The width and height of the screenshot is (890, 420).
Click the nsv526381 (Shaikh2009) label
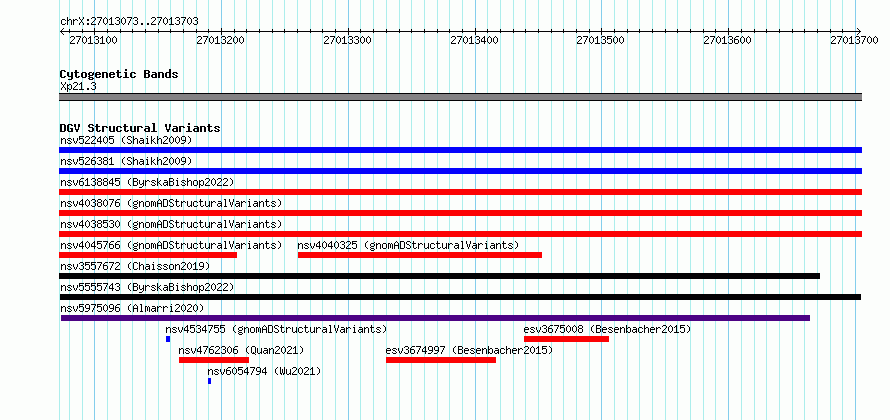[126, 161]
